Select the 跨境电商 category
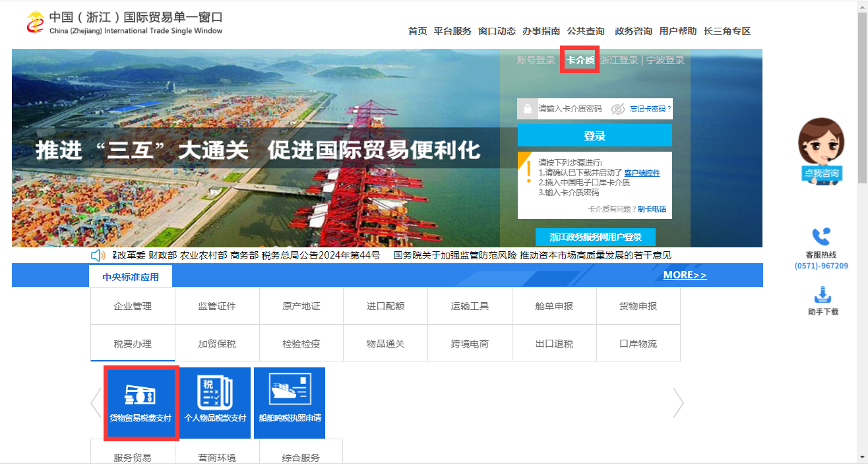The width and height of the screenshot is (868, 465). pyautogui.click(x=470, y=344)
